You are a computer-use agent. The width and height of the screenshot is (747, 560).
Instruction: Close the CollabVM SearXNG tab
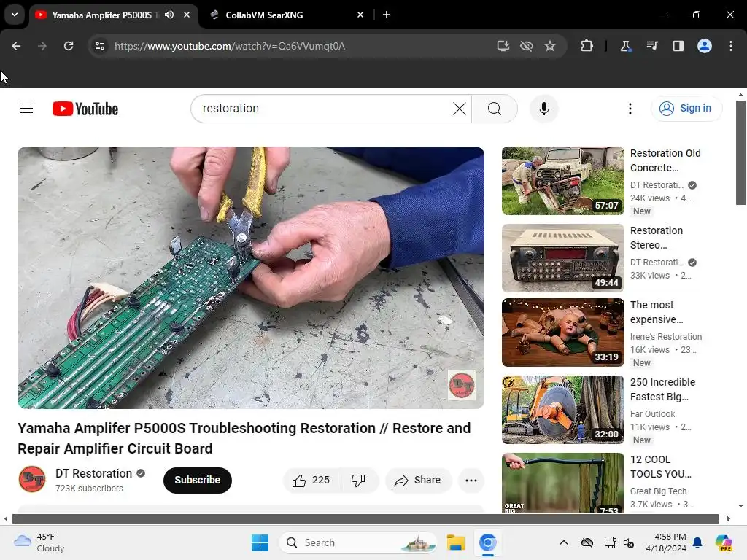pyautogui.click(x=360, y=15)
